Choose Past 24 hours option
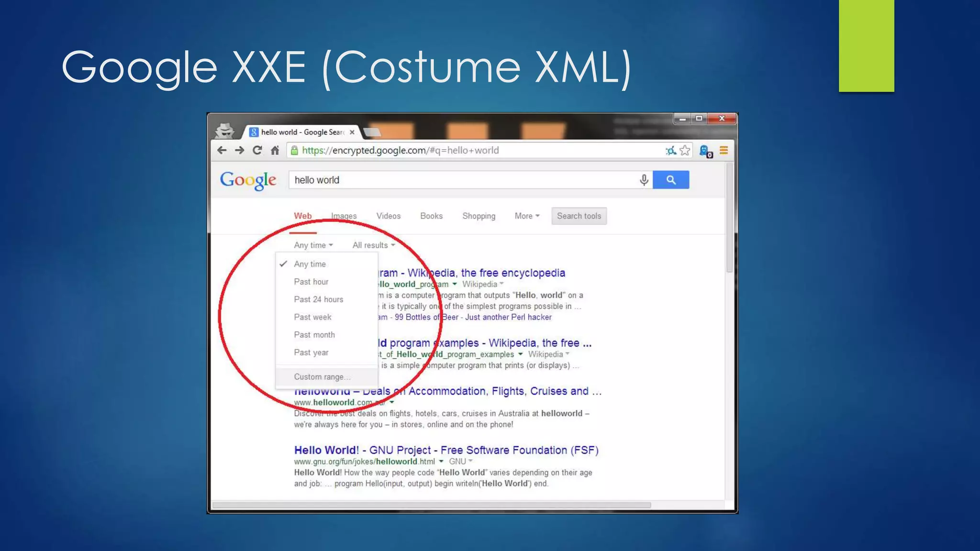This screenshot has width=980, height=551. coord(327,299)
